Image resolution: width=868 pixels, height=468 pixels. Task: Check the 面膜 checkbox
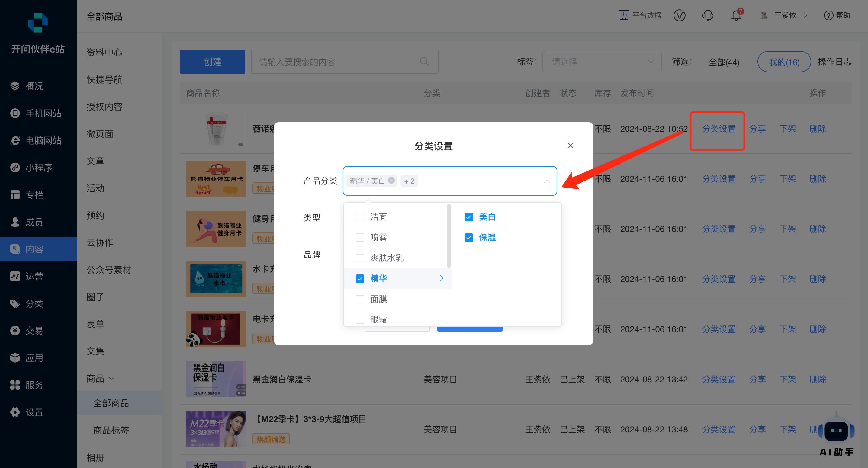pos(360,299)
